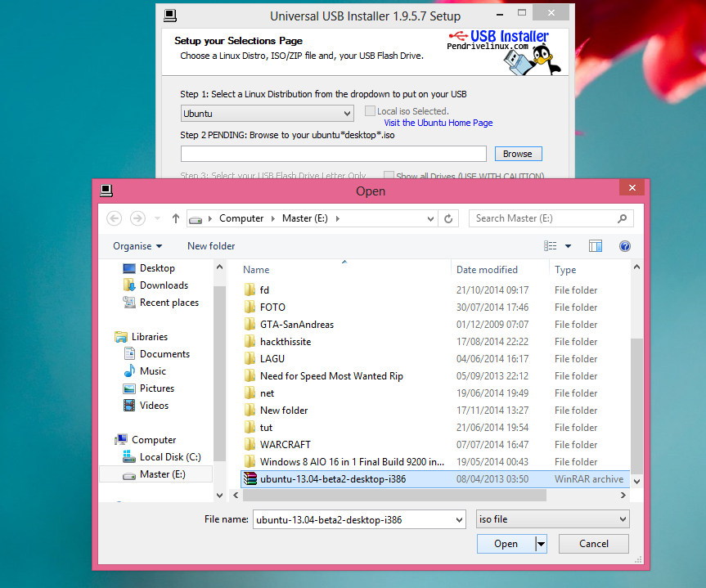The height and width of the screenshot is (588, 706).
Task: Open the Organise menu
Action: coord(137,246)
